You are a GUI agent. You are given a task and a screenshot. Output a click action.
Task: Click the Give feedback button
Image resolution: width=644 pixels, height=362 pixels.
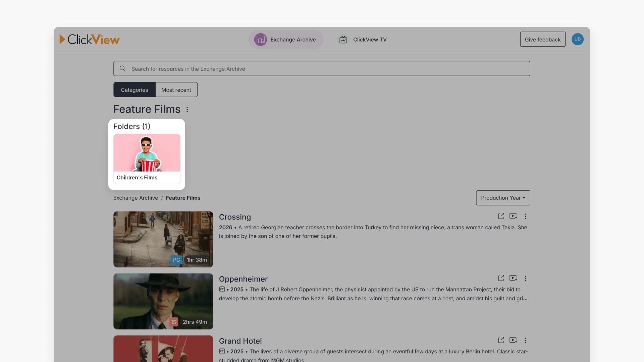[543, 39]
